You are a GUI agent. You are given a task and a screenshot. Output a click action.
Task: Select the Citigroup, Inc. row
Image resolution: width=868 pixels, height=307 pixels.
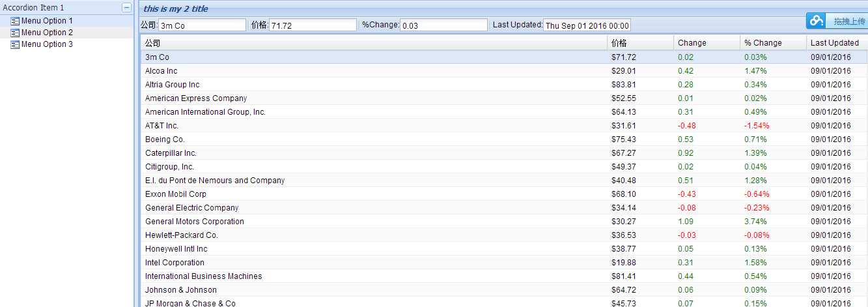pos(504,167)
